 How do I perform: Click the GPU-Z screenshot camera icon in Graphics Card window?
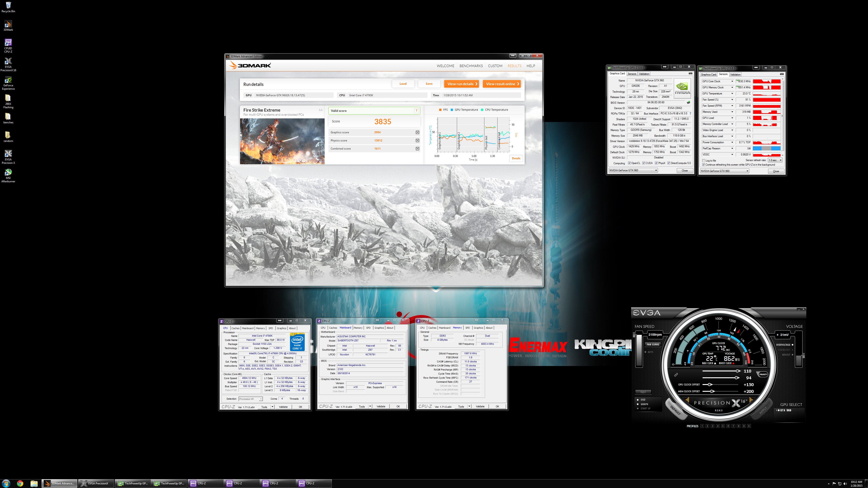pyautogui.click(x=690, y=73)
